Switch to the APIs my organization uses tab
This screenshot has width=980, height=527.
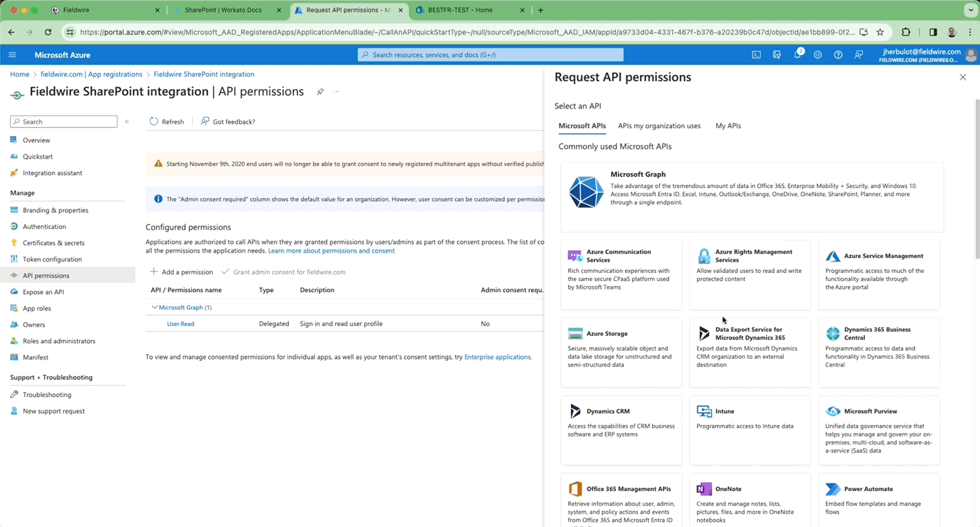[659, 126]
